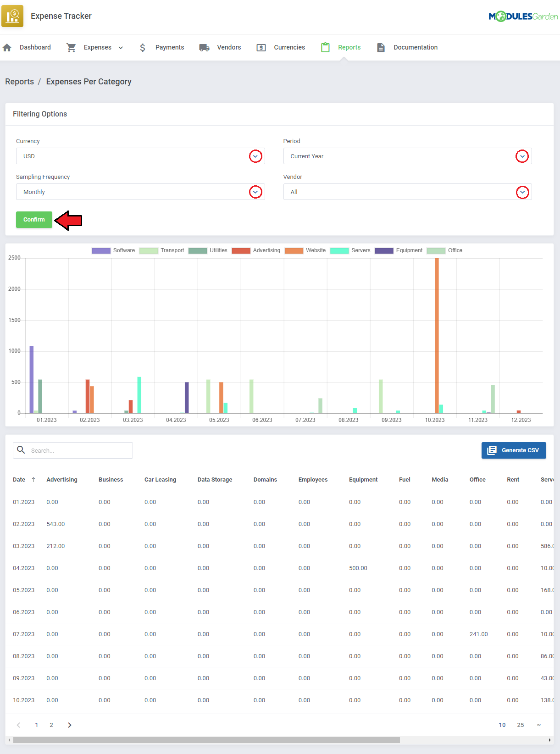This screenshot has width=560, height=754.
Task: Open the Payments menu item
Action: [x=170, y=47]
